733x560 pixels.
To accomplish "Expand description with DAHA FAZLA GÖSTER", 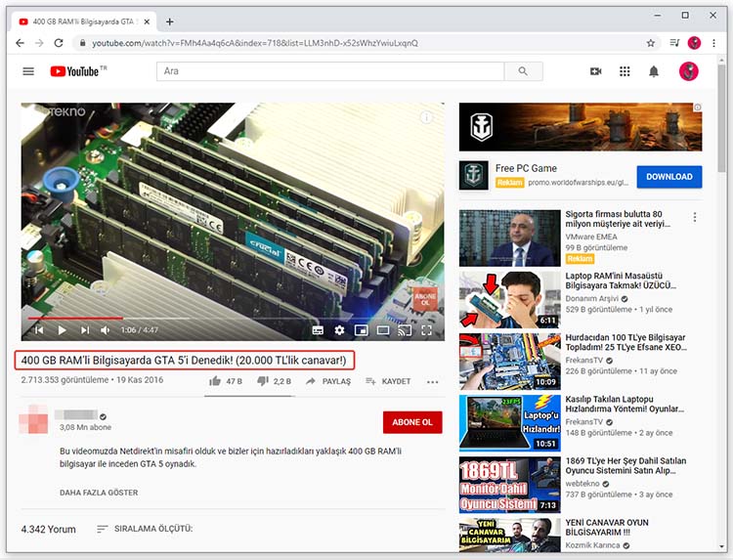I will click(x=100, y=493).
